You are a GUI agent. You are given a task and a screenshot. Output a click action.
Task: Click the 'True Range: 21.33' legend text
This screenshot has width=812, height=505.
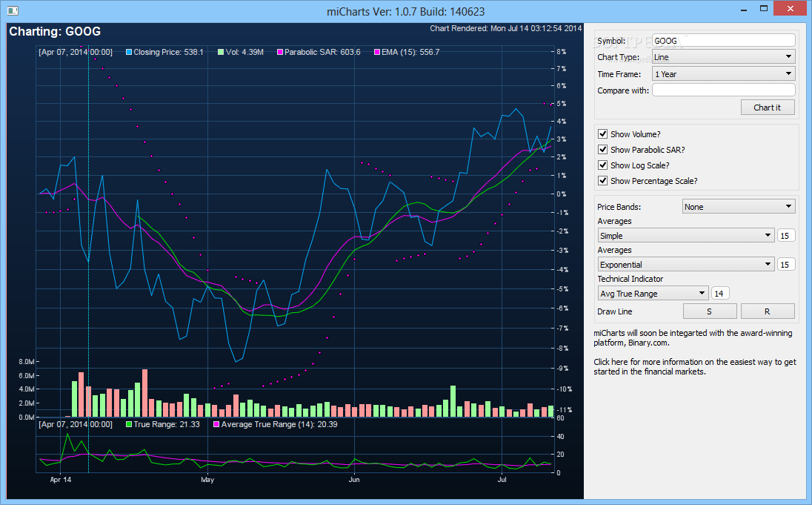pyautogui.click(x=166, y=424)
